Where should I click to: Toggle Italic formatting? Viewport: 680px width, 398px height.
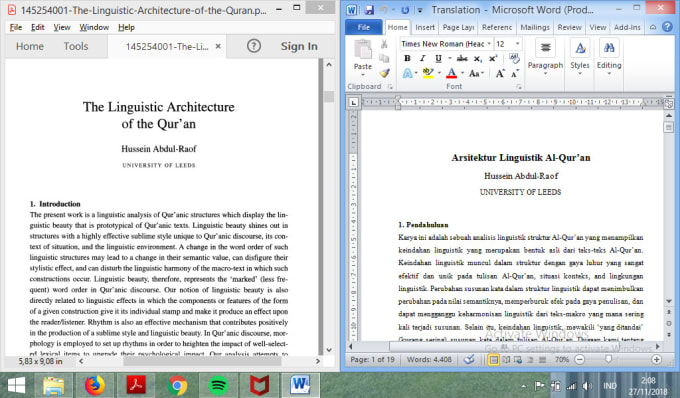pyautogui.click(x=422, y=58)
